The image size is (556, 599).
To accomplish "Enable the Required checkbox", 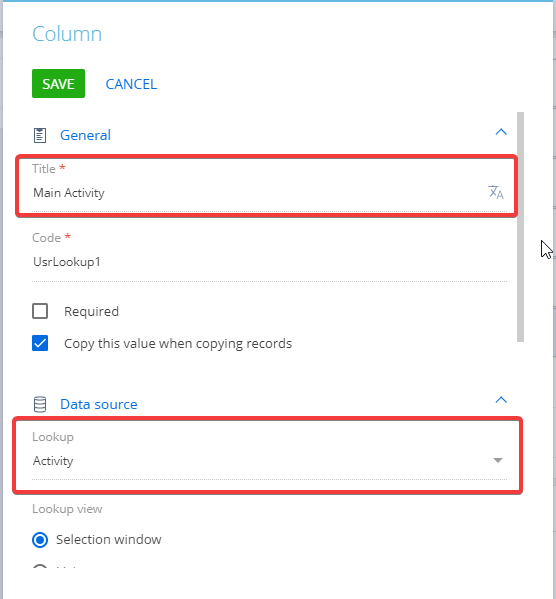I will (x=40, y=311).
